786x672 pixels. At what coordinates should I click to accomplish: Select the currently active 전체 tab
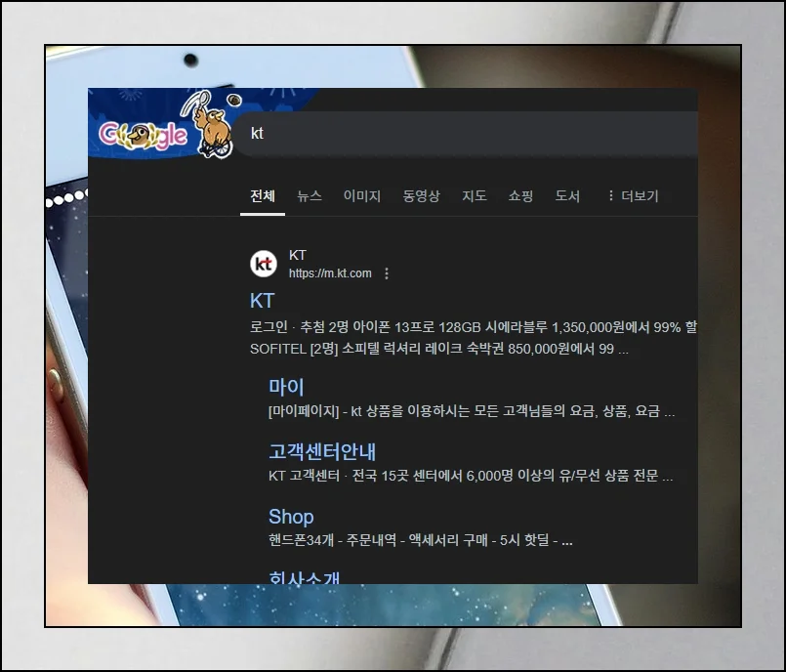pyautogui.click(x=261, y=196)
